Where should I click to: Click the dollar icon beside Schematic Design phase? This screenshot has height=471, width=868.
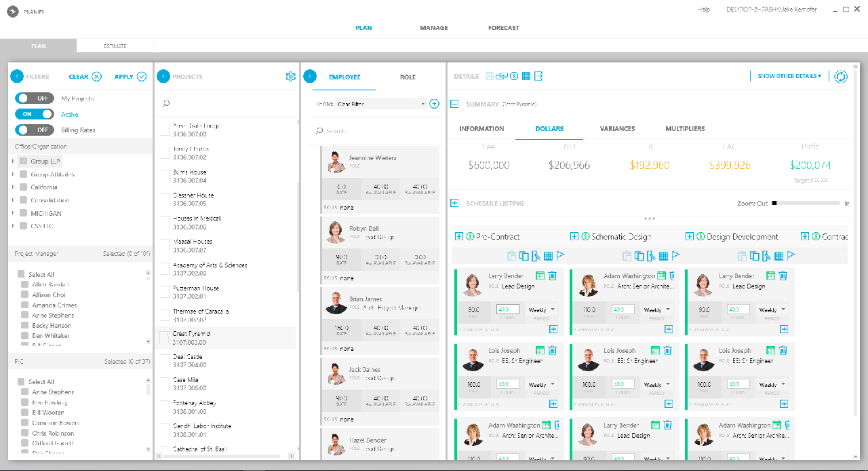(586, 236)
